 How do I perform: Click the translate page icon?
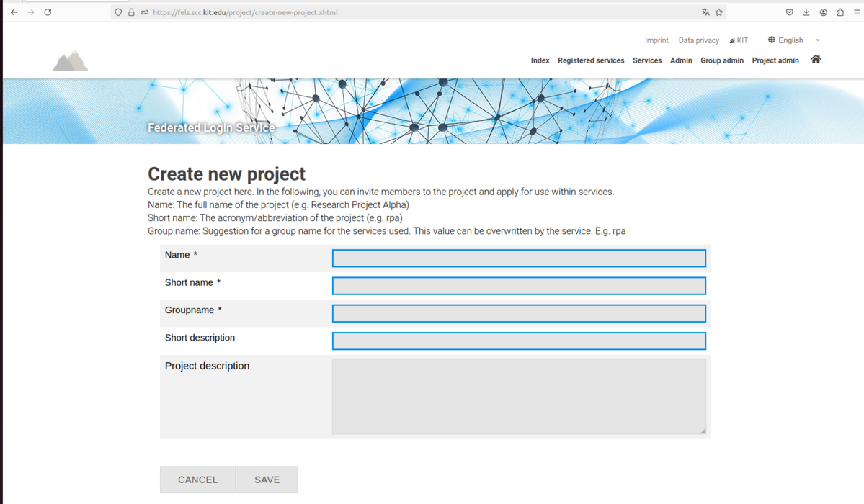[705, 12]
